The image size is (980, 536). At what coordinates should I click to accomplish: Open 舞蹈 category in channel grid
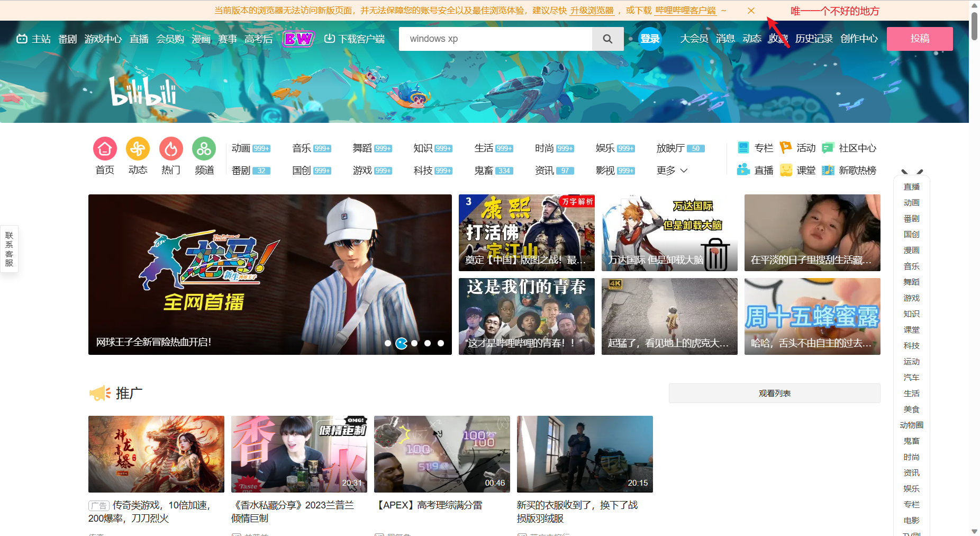point(373,148)
